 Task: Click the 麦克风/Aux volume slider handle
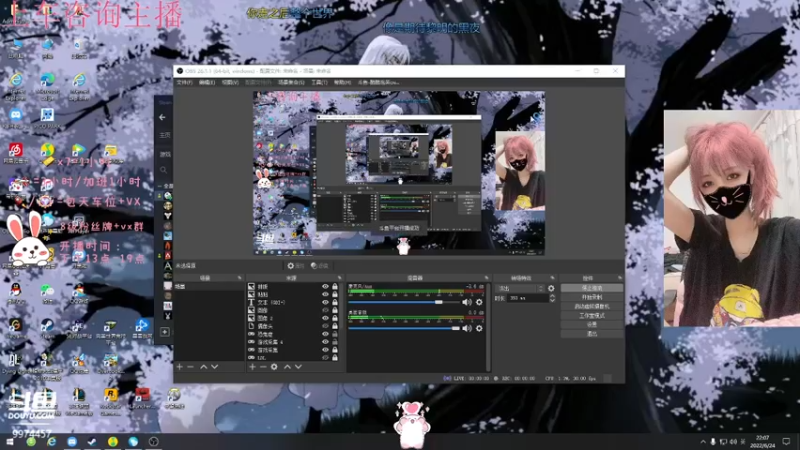pyautogui.click(x=439, y=302)
